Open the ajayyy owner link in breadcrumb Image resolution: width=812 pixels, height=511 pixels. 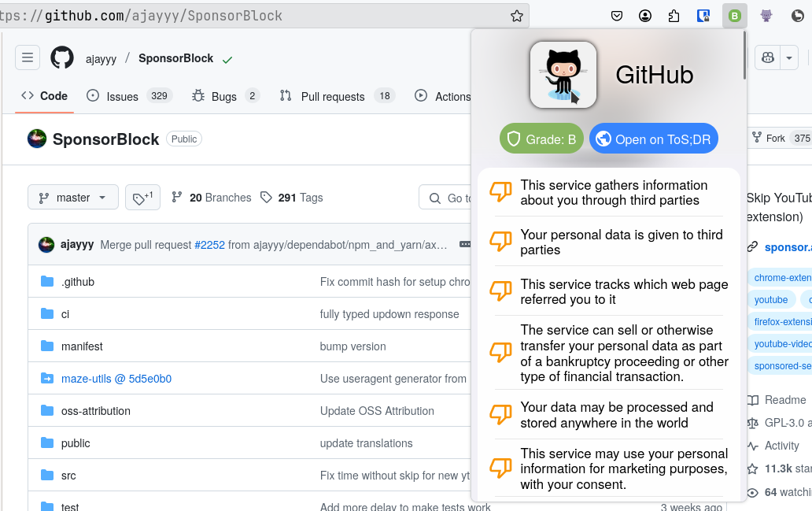click(x=101, y=58)
